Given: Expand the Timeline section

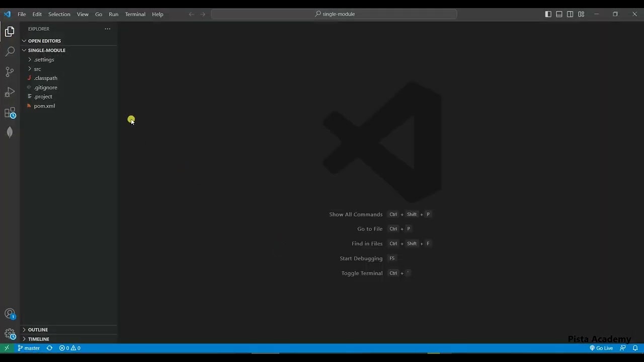Looking at the screenshot, I should coord(68,339).
